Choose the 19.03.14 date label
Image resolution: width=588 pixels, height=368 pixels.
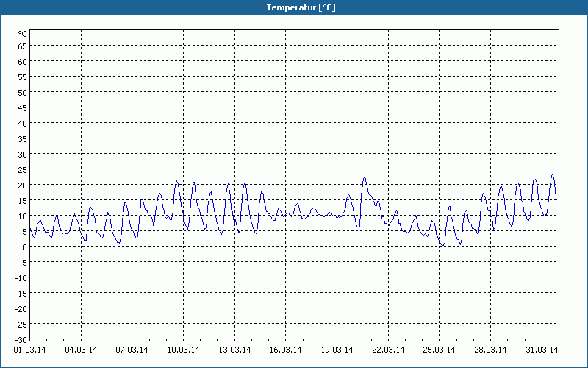tap(337, 350)
